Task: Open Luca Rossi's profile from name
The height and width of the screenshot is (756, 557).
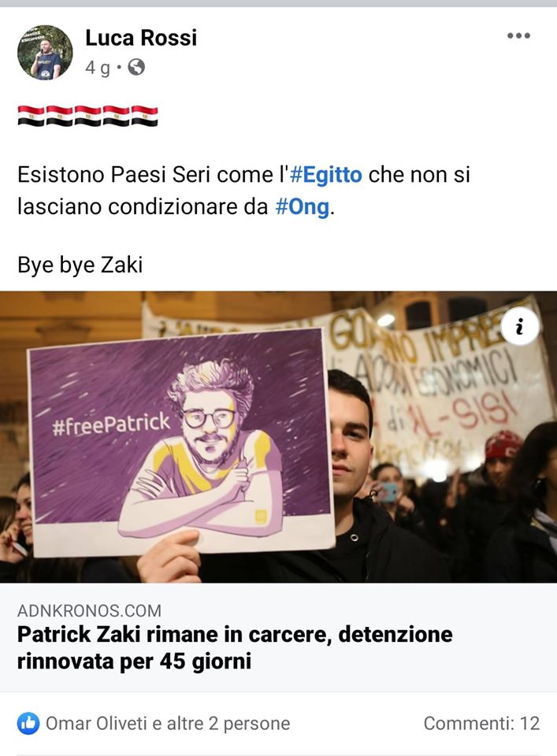Action: 141,38
